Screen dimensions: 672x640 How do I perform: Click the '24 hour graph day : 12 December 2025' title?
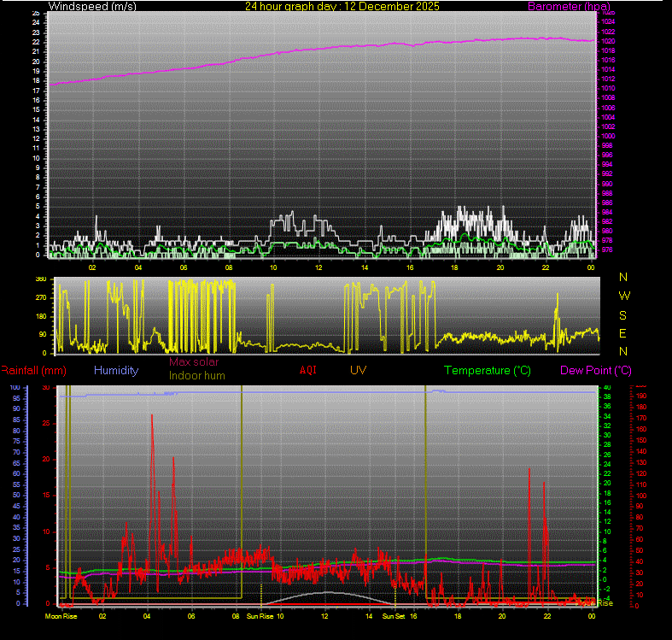pyautogui.click(x=342, y=7)
